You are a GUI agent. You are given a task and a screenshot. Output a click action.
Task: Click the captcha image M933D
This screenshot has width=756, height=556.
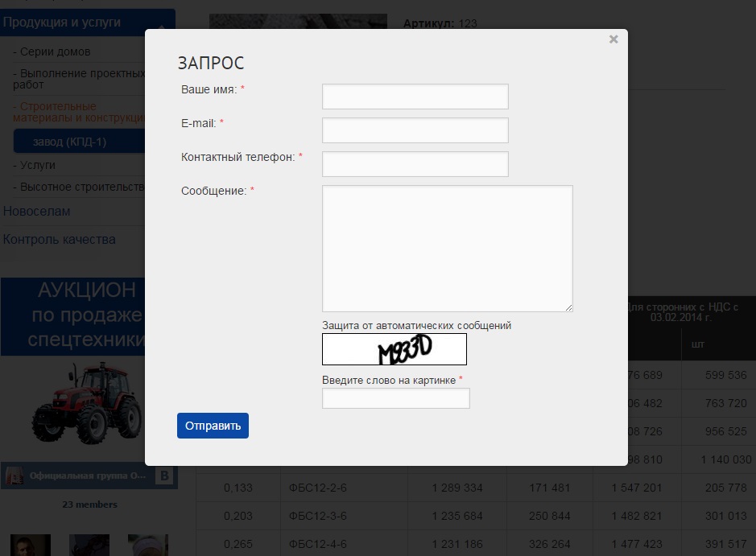point(395,349)
